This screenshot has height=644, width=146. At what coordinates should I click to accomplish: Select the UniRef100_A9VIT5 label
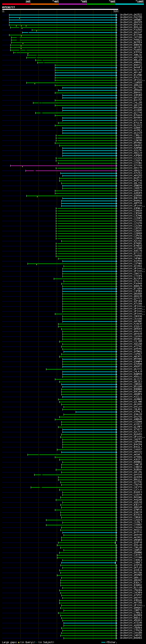[131, 168]
